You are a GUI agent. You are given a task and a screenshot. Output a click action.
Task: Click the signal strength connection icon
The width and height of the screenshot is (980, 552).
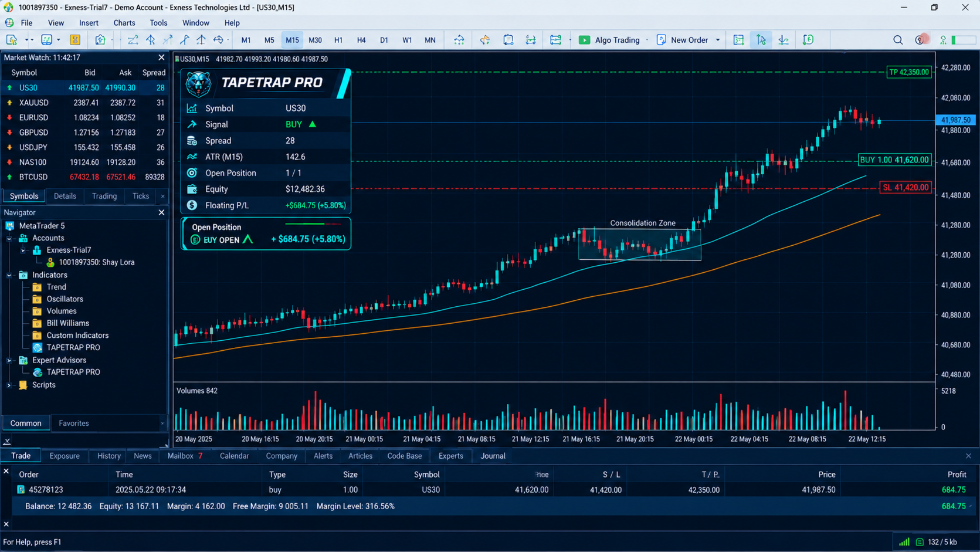pyautogui.click(x=904, y=542)
